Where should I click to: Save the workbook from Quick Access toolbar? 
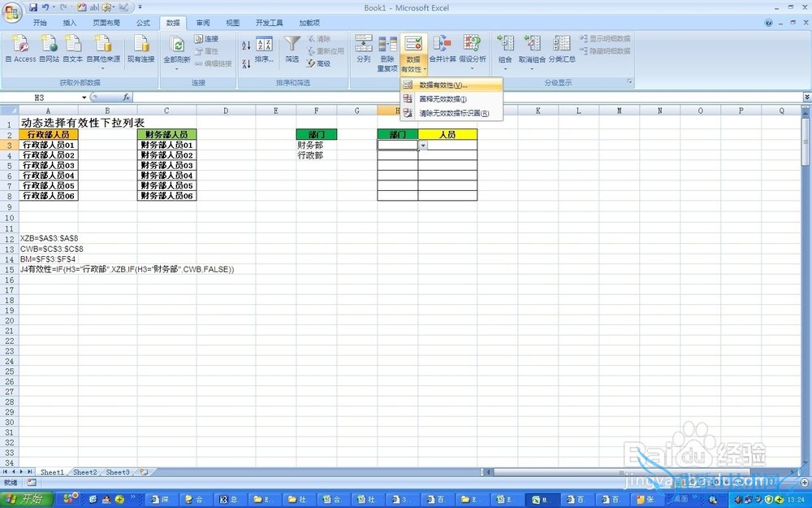(x=33, y=7)
